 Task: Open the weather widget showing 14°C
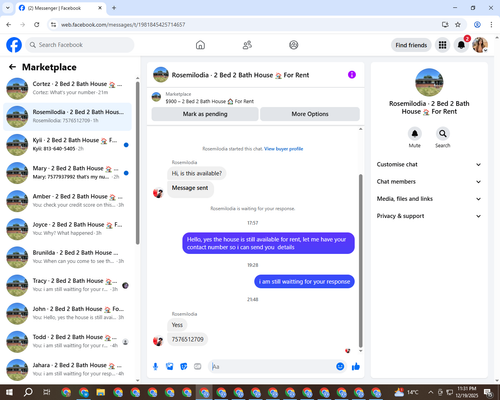tap(406, 392)
